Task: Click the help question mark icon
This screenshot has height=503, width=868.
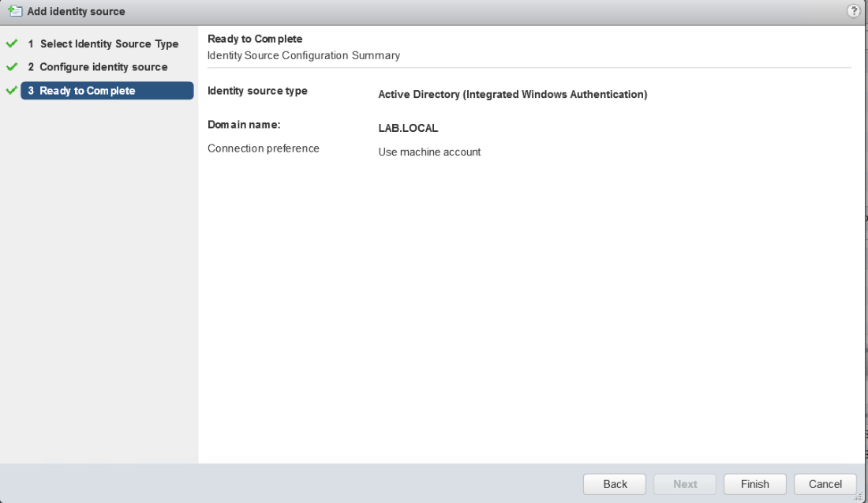Action: [x=853, y=11]
